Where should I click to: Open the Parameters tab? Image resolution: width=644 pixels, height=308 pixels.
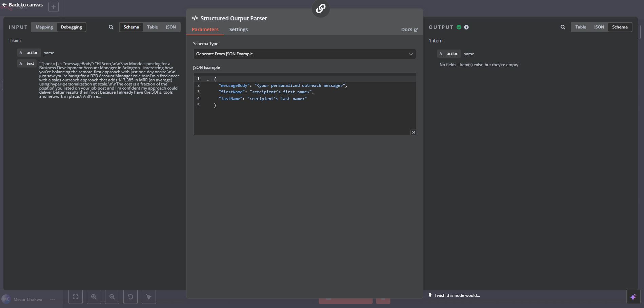pyautogui.click(x=205, y=30)
